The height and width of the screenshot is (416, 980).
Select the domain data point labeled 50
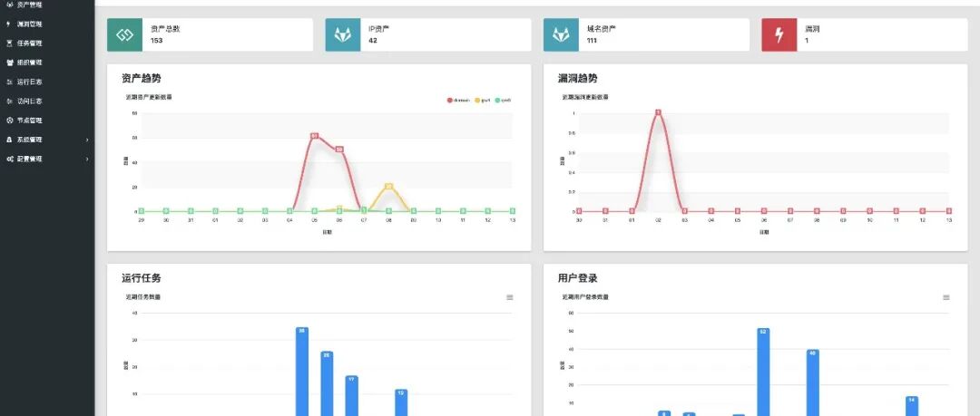point(339,150)
